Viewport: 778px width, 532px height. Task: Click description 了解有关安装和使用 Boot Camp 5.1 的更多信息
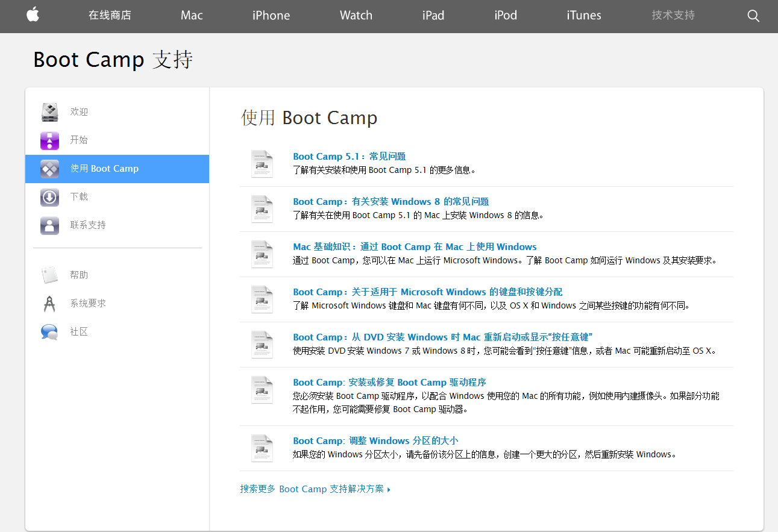click(x=384, y=171)
